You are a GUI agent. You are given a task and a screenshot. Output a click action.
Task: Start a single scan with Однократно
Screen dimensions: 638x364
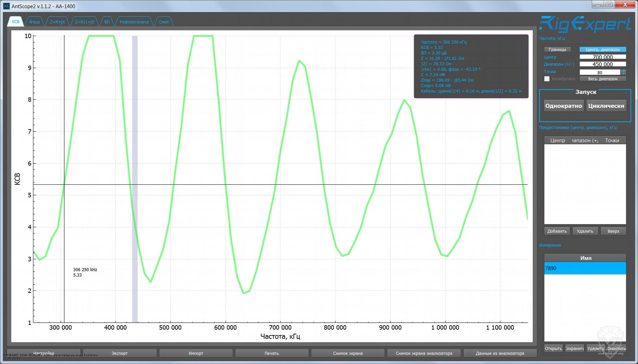point(563,106)
